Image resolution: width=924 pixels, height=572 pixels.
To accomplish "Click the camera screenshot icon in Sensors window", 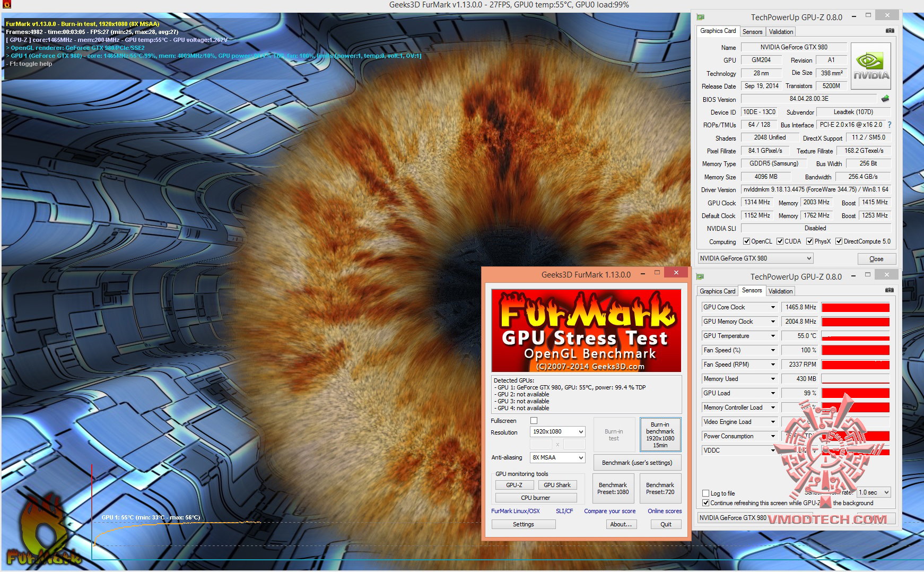I will click(890, 290).
